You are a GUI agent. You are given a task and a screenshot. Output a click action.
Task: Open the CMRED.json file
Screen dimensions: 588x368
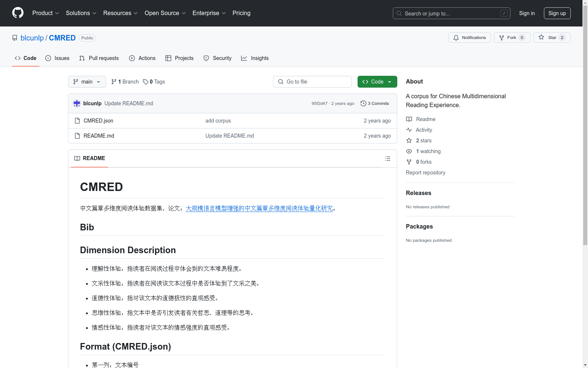(x=98, y=121)
